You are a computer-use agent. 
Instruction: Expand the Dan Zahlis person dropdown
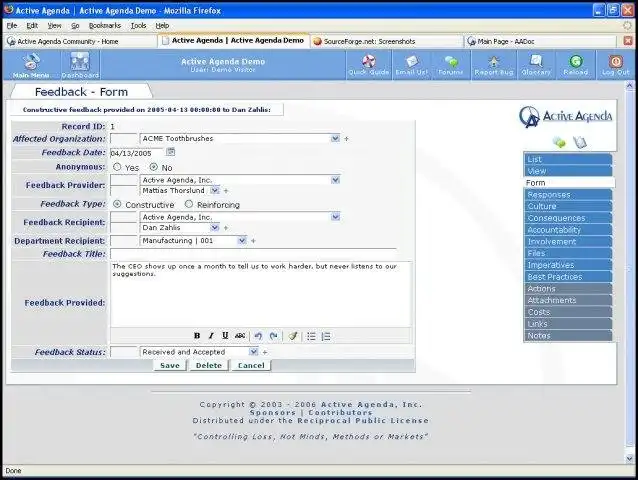coord(215,227)
